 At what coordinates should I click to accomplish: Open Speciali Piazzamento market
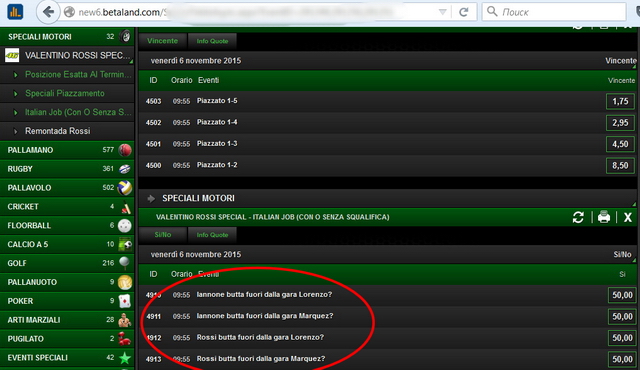(x=65, y=93)
